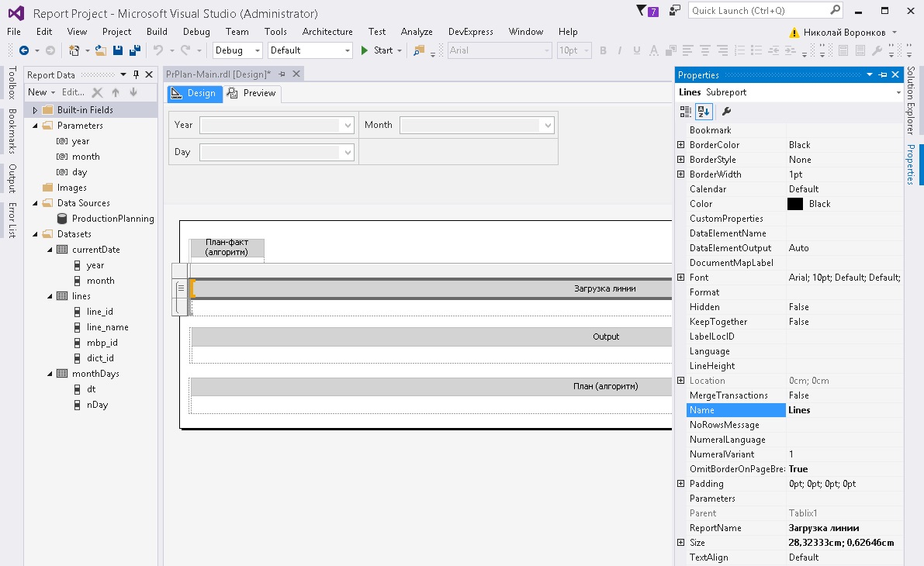The image size is (924, 566).
Task: Click the Categorized view icon in Properties
Action: pos(685,112)
